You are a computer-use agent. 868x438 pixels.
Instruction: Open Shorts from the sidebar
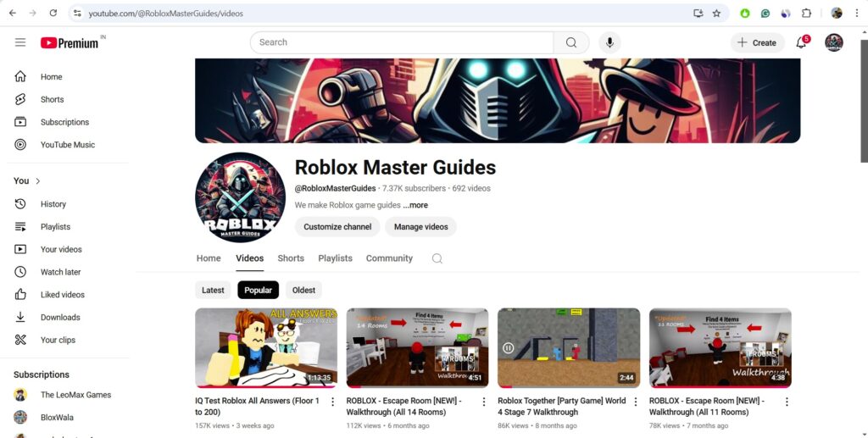(x=52, y=99)
